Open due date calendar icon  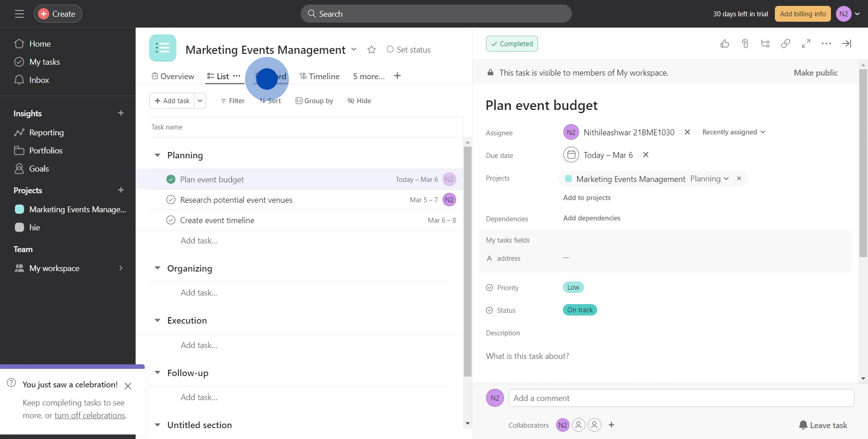coord(571,155)
